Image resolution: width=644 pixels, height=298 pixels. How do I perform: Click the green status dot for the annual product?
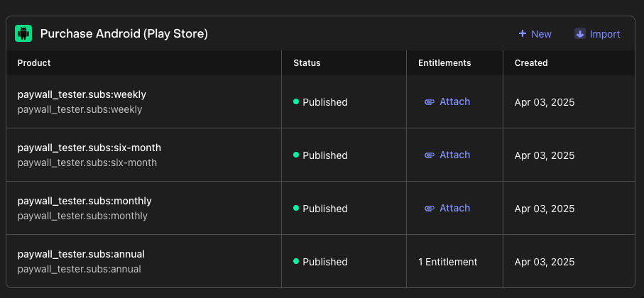pyautogui.click(x=296, y=262)
